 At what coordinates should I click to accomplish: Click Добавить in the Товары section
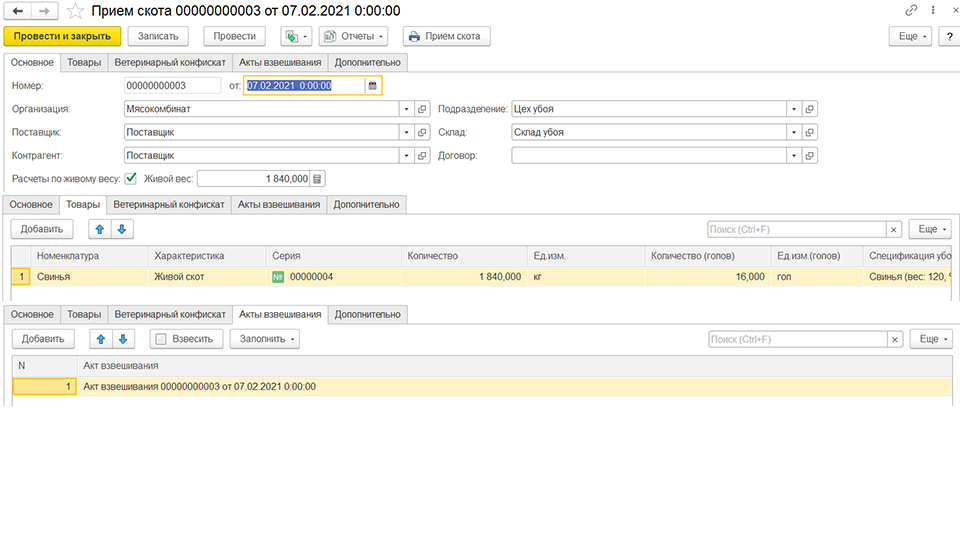pyautogui.click(x=42, y=229)
